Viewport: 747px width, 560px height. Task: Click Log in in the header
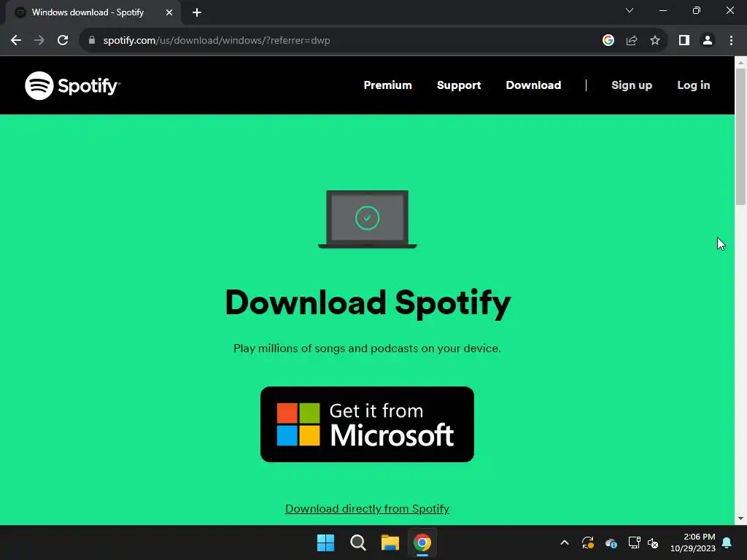click(694, 85)
